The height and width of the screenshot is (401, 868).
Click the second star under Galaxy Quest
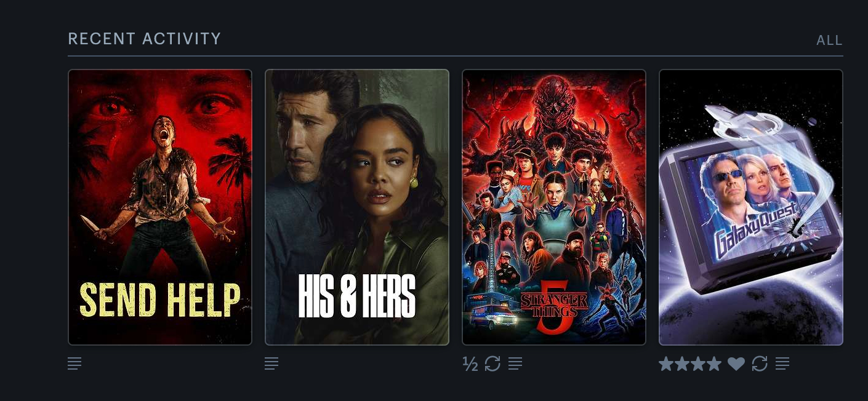pos(682,363)
